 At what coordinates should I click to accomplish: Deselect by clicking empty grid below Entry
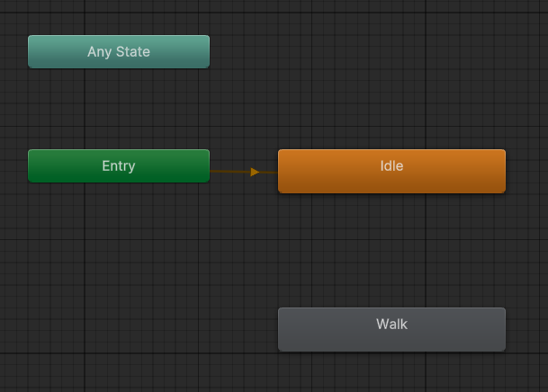pos(118,261)
